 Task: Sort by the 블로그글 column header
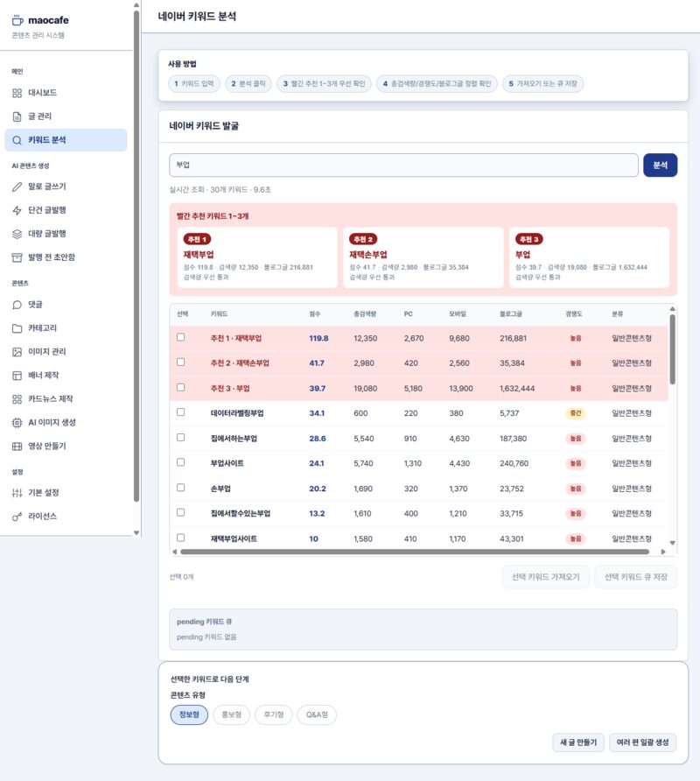tap(511, 313)
